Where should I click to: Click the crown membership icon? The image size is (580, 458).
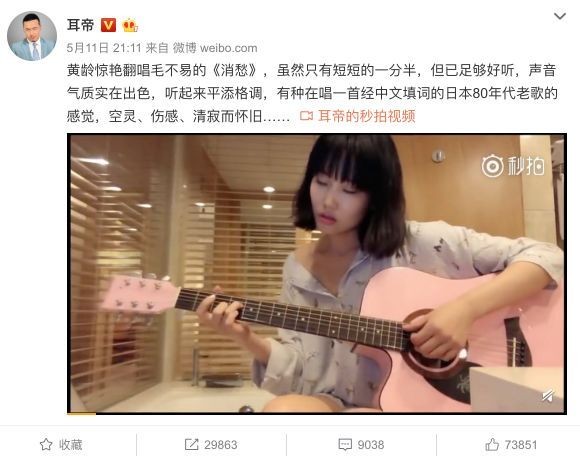click(130, 25)
